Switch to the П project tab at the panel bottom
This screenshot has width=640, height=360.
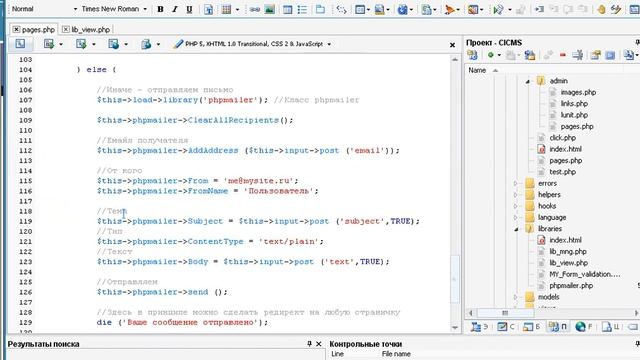click(558, 327)
